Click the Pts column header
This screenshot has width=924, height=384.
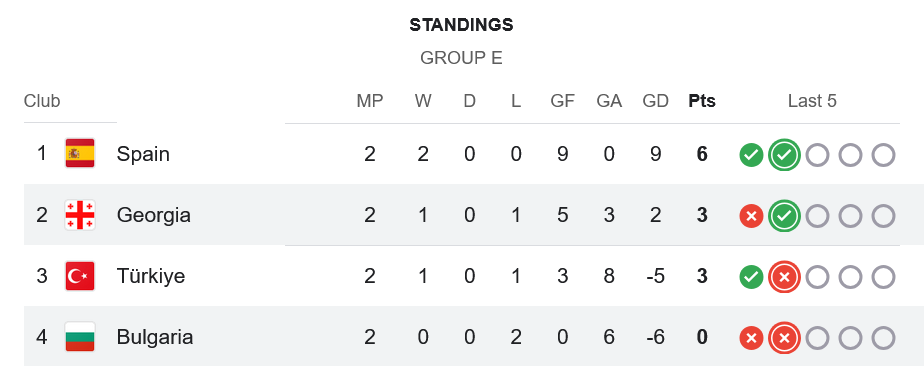click(x=702, y=101)
